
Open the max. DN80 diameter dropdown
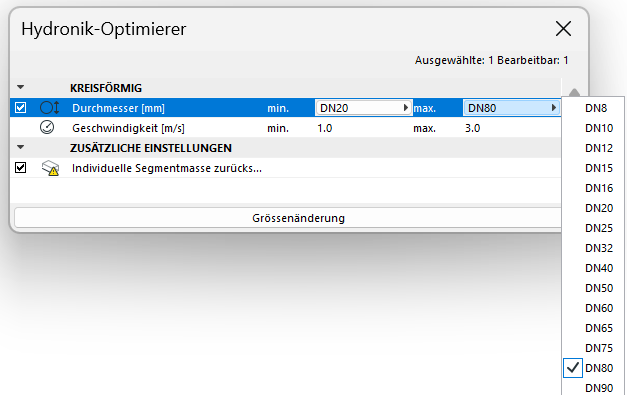click(x=511, y=108)
